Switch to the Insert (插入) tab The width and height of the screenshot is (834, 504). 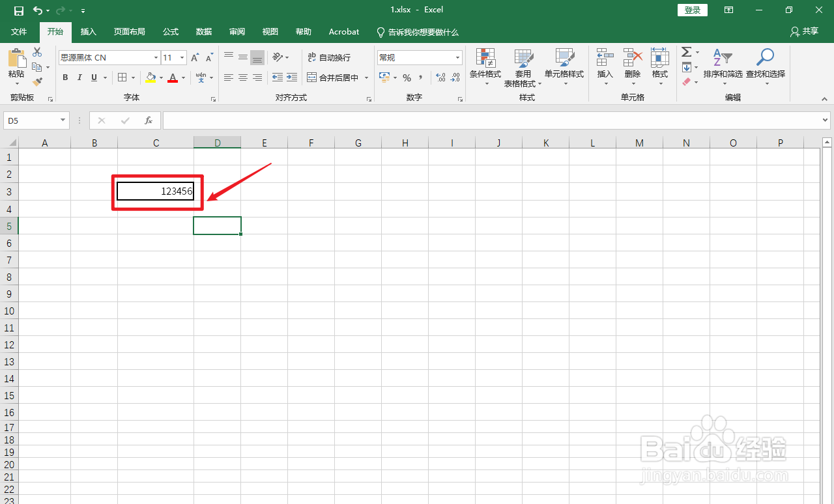88,31
